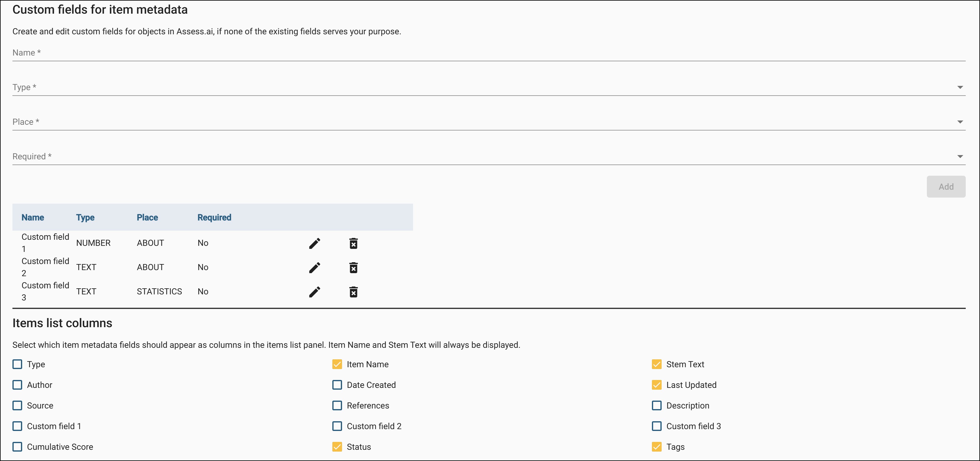This screenshot has height=461, width=980.
Task: Click the Required column header in table
Action: pyautogui.click(x=214, y=218)
